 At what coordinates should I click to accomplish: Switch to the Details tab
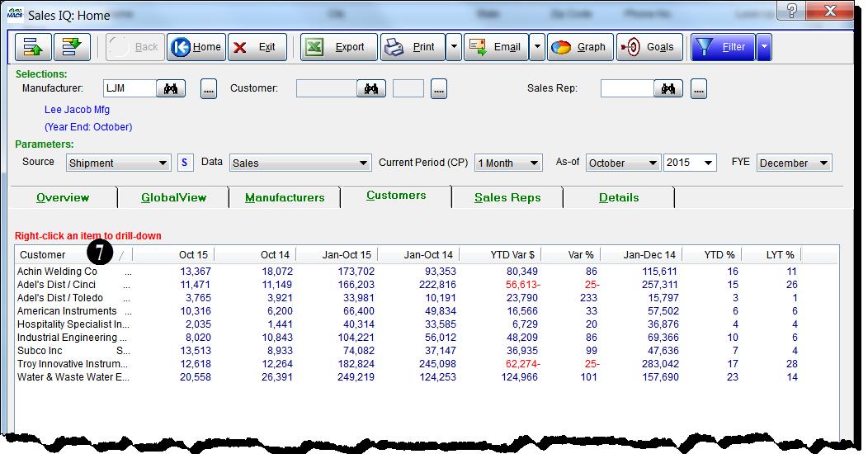point(619,197)
